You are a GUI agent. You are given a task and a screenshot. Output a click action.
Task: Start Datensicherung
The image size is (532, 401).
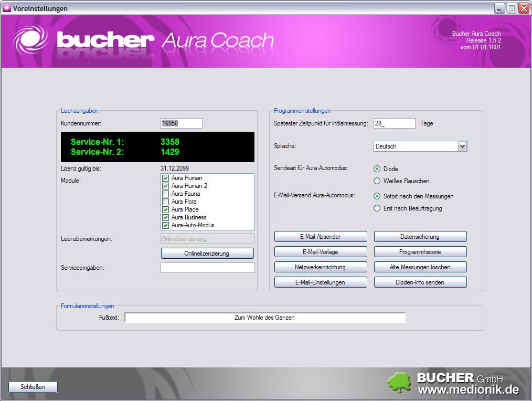tap(420, 237)
